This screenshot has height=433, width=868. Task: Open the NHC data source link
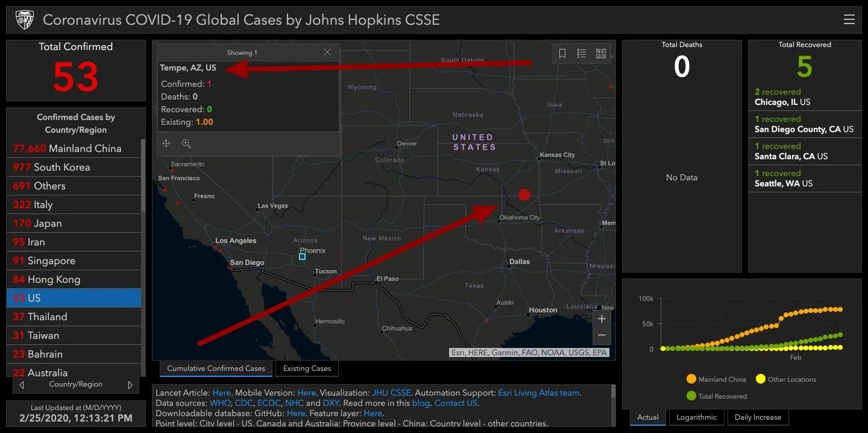click(295, 403)
